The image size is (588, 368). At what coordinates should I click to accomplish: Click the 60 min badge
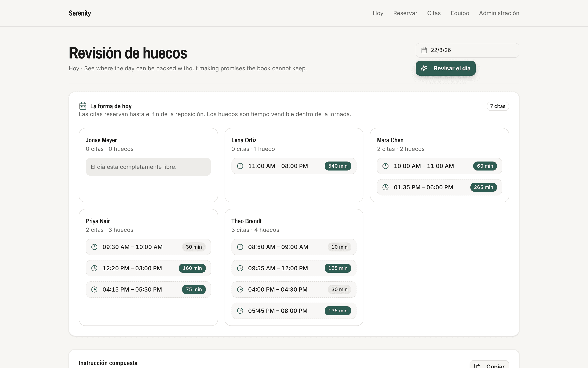point(485,166)
